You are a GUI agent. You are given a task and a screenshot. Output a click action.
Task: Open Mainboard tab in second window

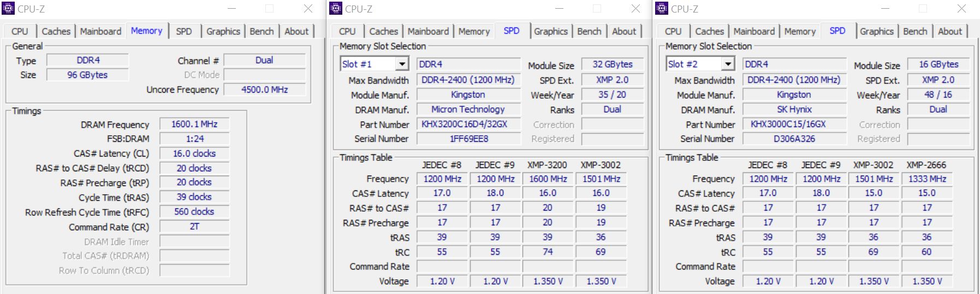pyautogui.click(x=428, y=31)
